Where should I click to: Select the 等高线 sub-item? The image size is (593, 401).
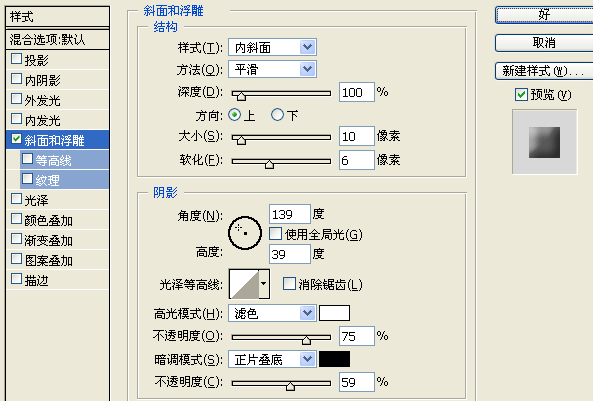click(x=64, y=160)
